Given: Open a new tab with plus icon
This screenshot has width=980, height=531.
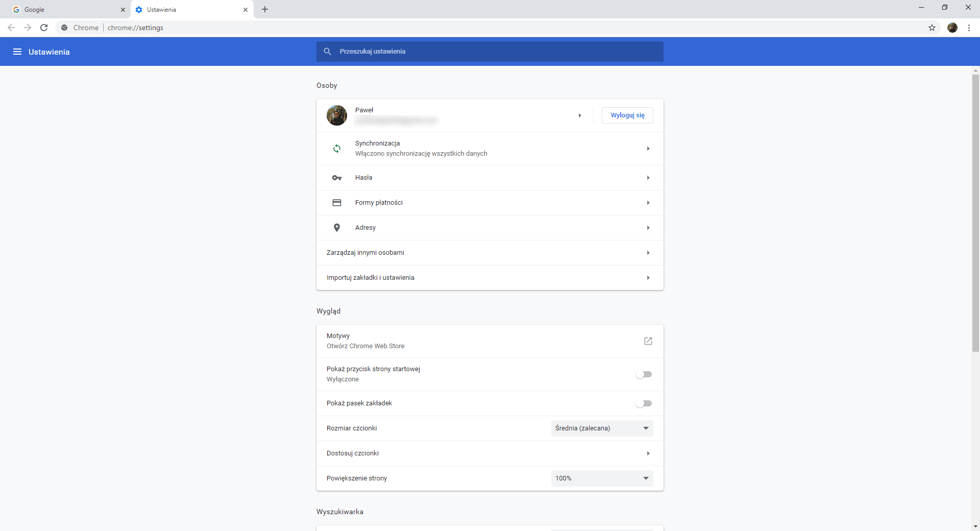Looking at the screenshot, I should (x=265, y=9).
